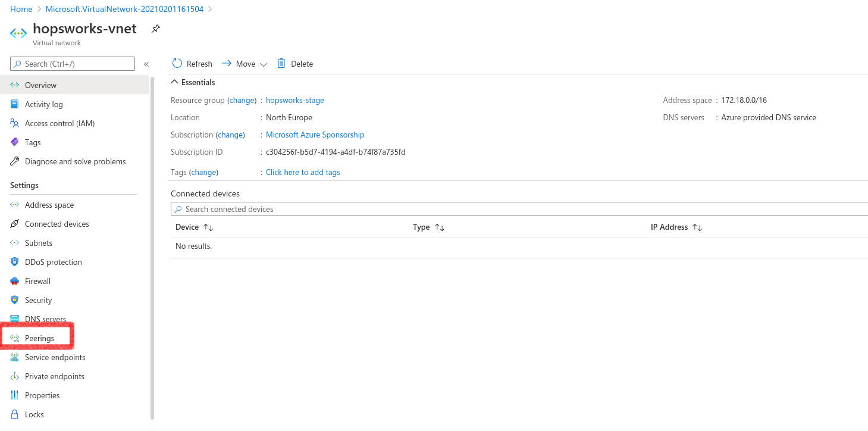
Task: Click the Refresh icon in toolbar
Action: tap(177, 64)
